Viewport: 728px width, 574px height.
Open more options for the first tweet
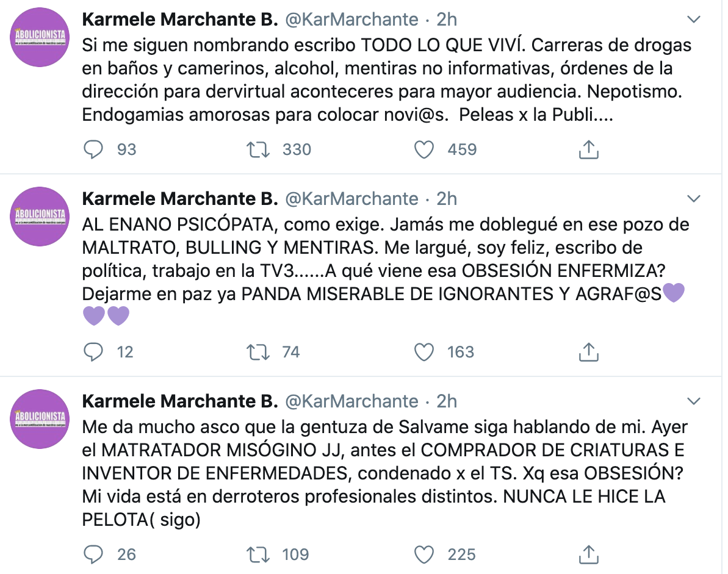(694, 20)
